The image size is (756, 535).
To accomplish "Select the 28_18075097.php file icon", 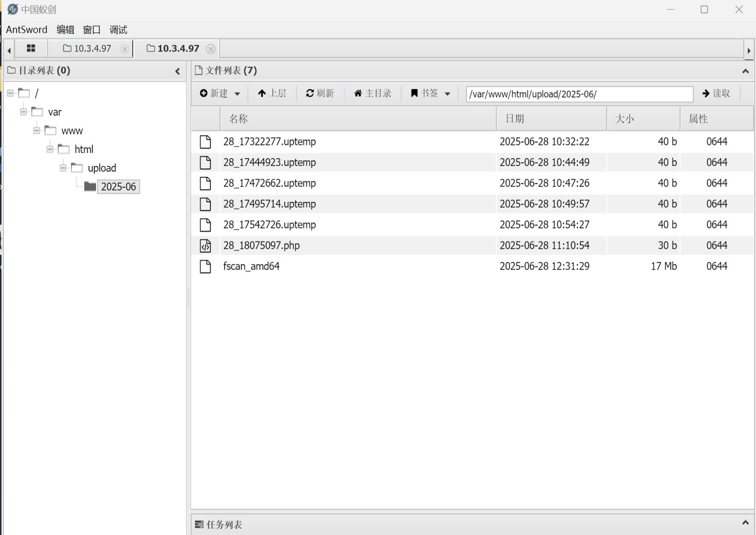I will click(205, 245).
